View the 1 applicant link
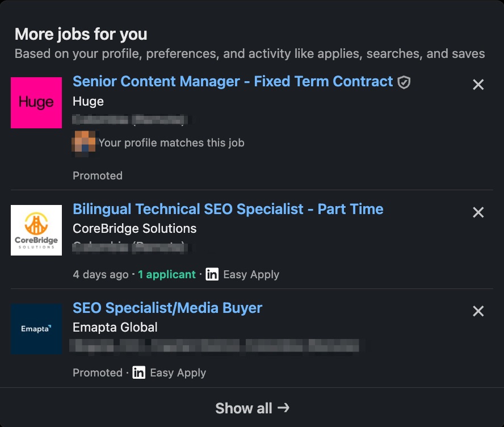 coord(166,274)
